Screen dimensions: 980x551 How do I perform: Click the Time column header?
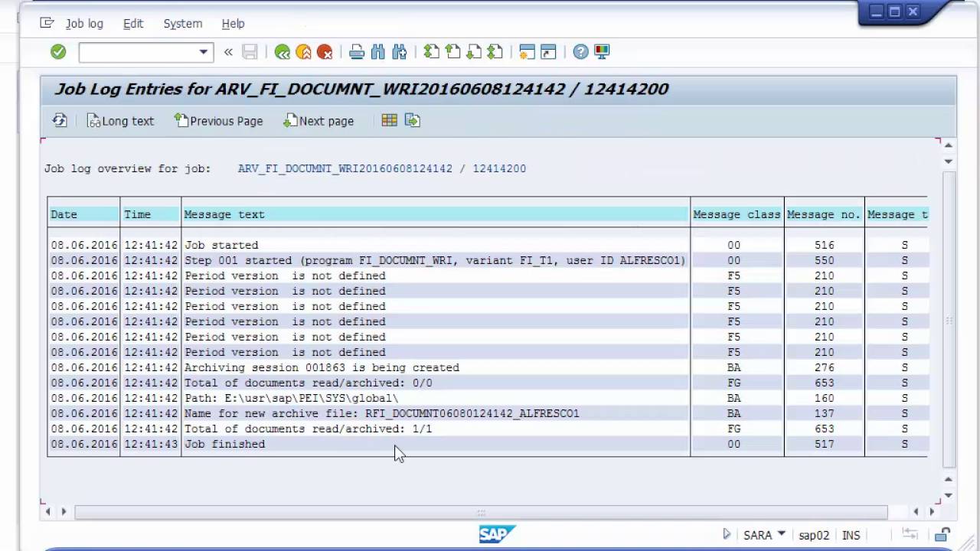coord(150,214)
